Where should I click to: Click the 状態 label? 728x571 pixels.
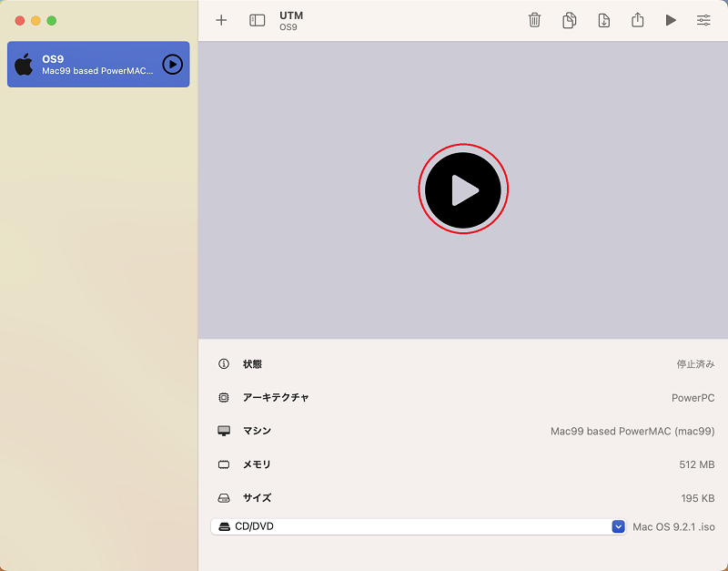pos(252,363)
